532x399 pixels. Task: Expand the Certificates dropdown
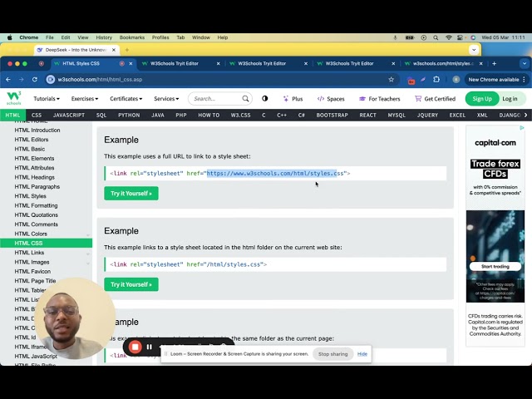tap(126, 99)
